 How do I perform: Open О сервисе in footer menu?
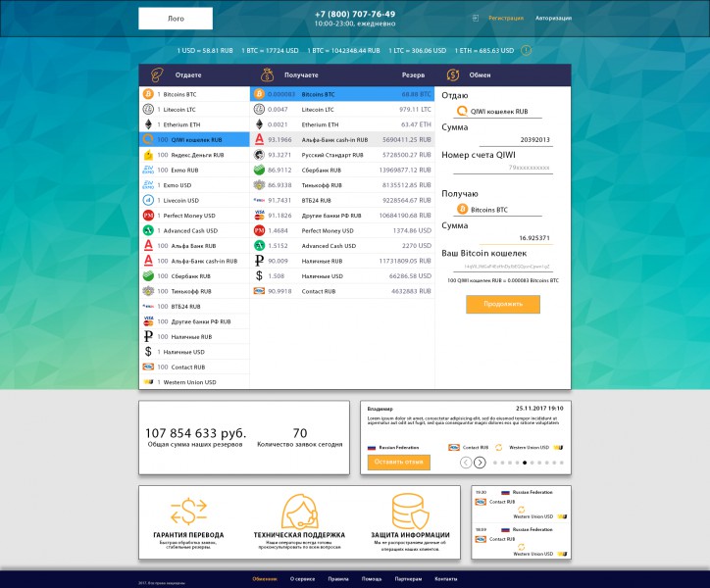(x=302, y=579)
